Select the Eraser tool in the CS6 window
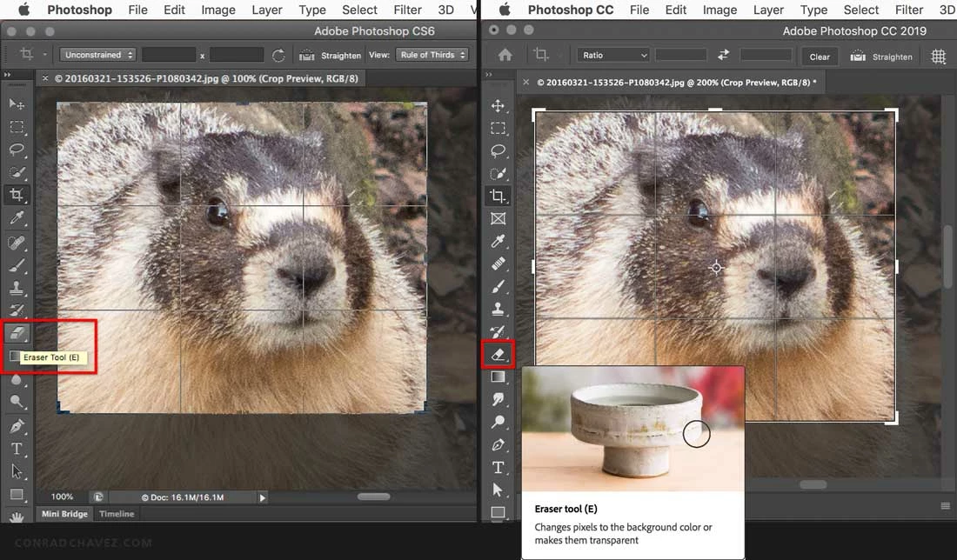This screenshot has width=957, height=560. pos(17,333)
